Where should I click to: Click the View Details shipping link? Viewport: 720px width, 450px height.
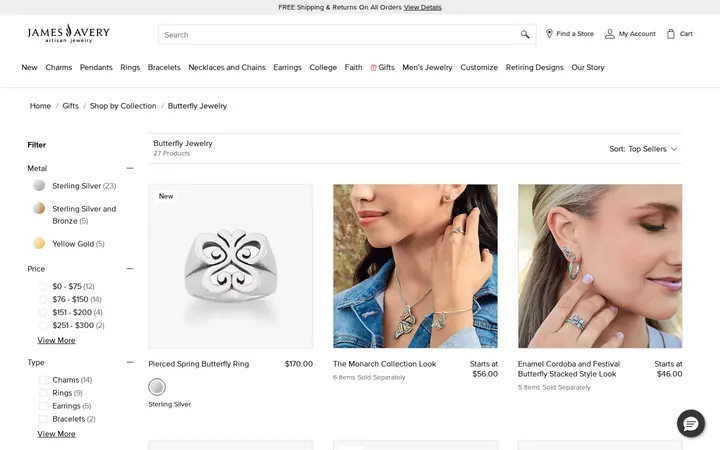(422, 7)
